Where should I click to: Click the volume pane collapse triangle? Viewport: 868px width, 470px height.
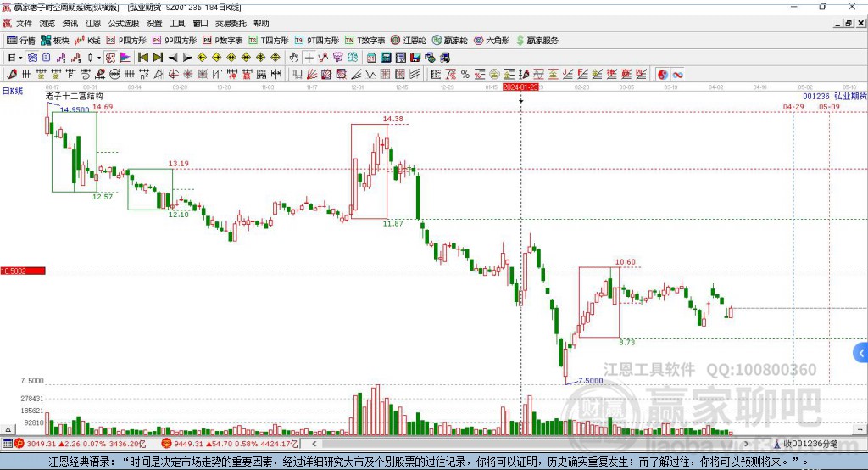tap(8, 429)
